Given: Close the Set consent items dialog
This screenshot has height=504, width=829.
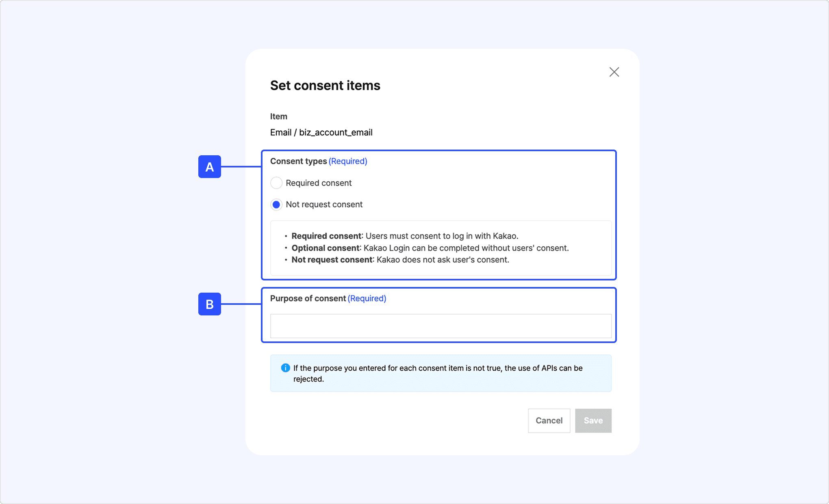Looking at the screenshot, I should coord(614,72).
